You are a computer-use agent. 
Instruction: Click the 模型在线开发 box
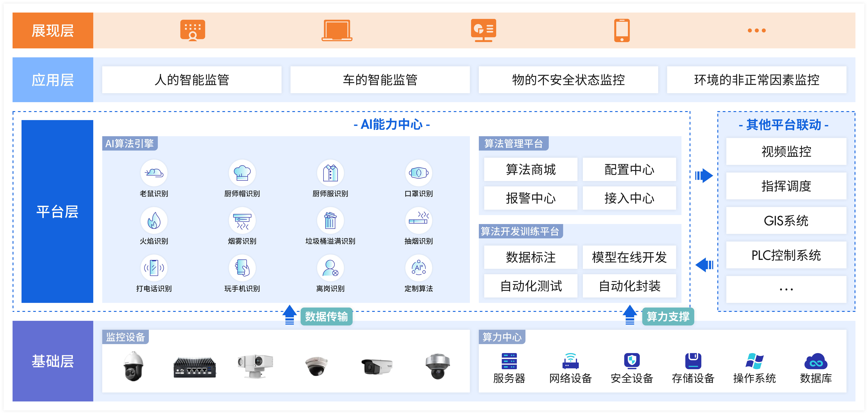point(629,257)
